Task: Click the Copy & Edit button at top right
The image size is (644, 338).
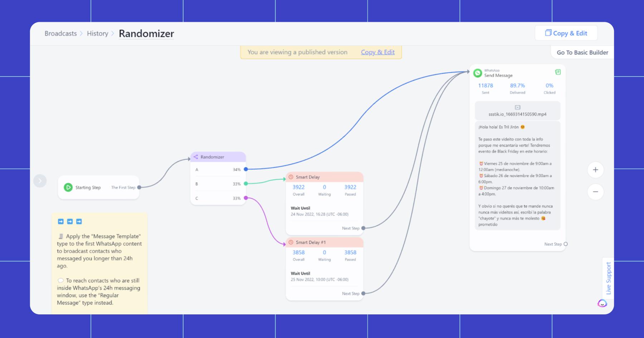Action: coord(566,33)
